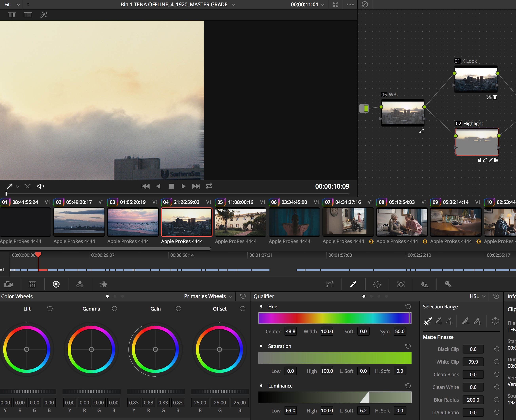Open the timecode display dropdown

322,4
